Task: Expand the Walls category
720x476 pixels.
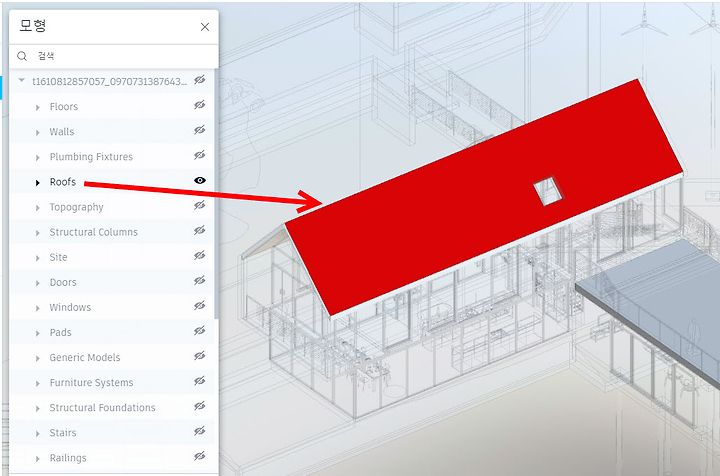Action: pyautogui.click(x=38, y=133)
